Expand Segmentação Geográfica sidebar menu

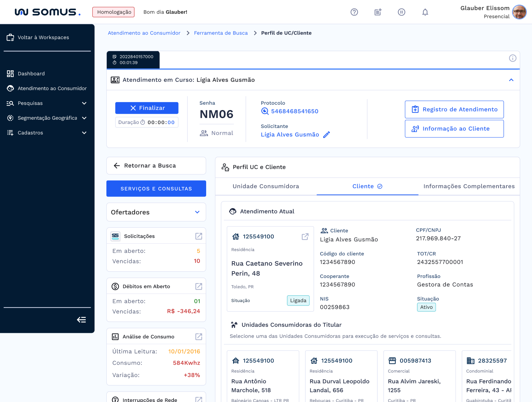click(84, 118)
